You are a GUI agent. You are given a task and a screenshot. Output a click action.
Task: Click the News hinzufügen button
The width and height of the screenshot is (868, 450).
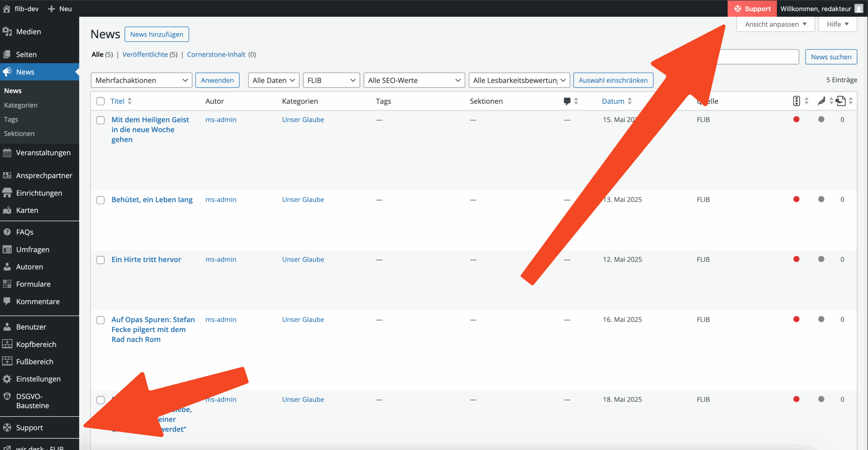157,34
